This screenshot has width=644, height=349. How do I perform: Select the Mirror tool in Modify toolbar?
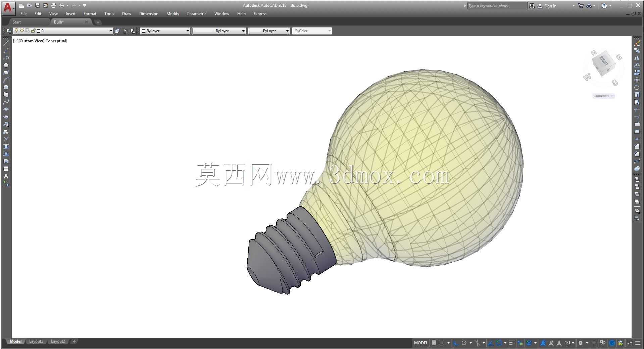click(637, 57)
